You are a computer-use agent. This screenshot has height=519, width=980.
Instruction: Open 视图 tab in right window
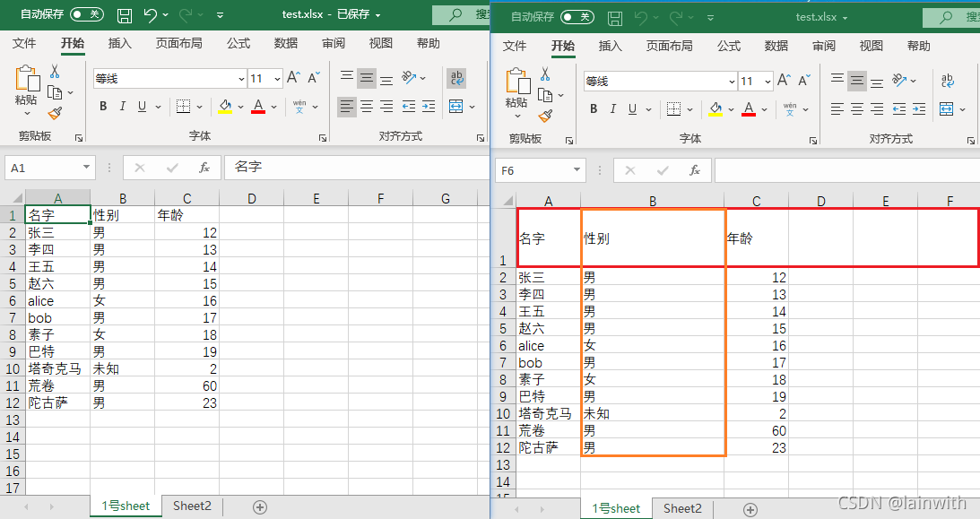872,46
